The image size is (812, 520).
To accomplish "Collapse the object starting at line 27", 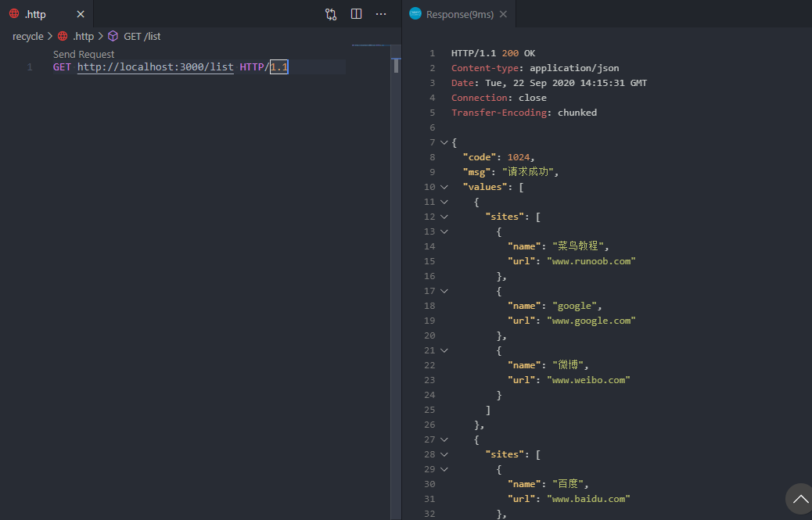I will [444, 439].
